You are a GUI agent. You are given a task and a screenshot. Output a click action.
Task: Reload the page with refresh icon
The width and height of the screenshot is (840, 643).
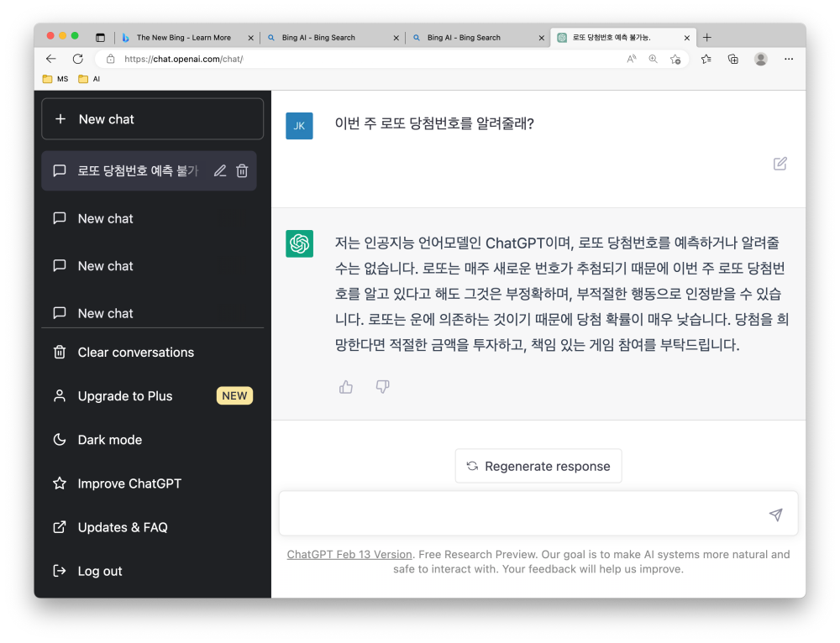click(77, 59)
